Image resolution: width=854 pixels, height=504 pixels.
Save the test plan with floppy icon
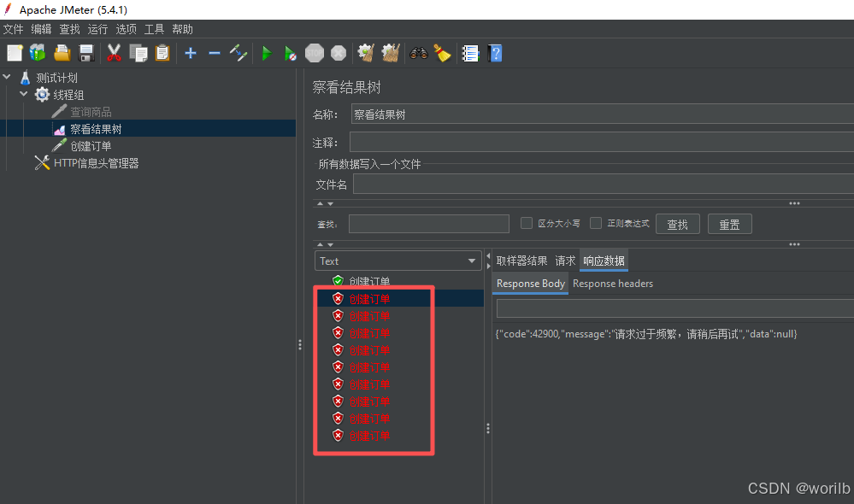[x=86, y=53]
